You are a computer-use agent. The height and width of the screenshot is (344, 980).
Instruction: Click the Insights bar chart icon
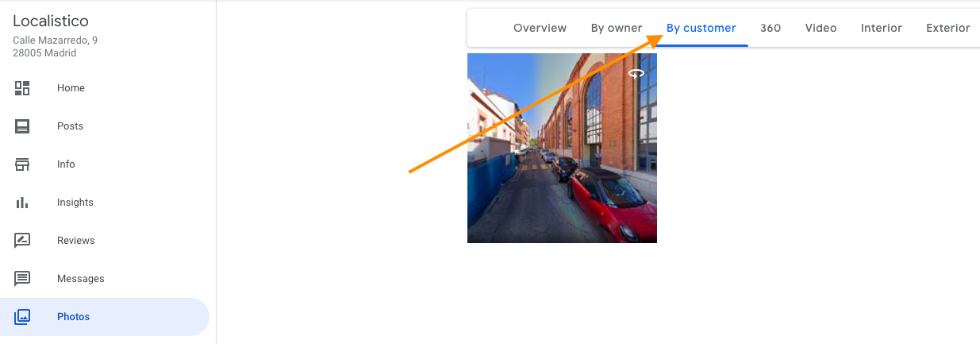(22, 203)
